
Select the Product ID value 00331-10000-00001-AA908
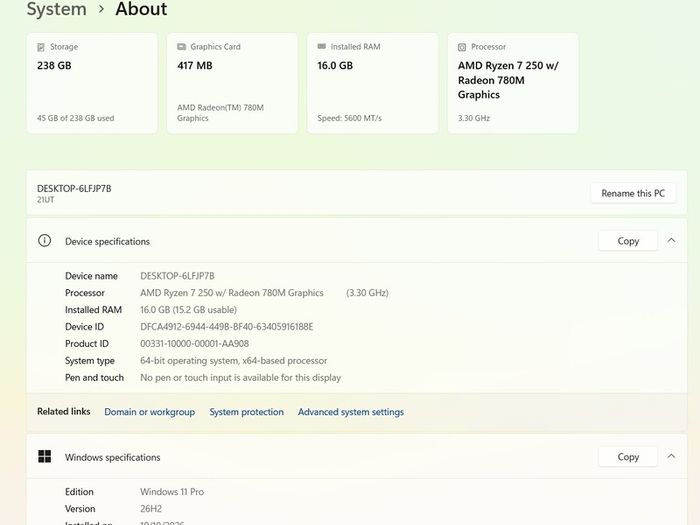[195, 344]
